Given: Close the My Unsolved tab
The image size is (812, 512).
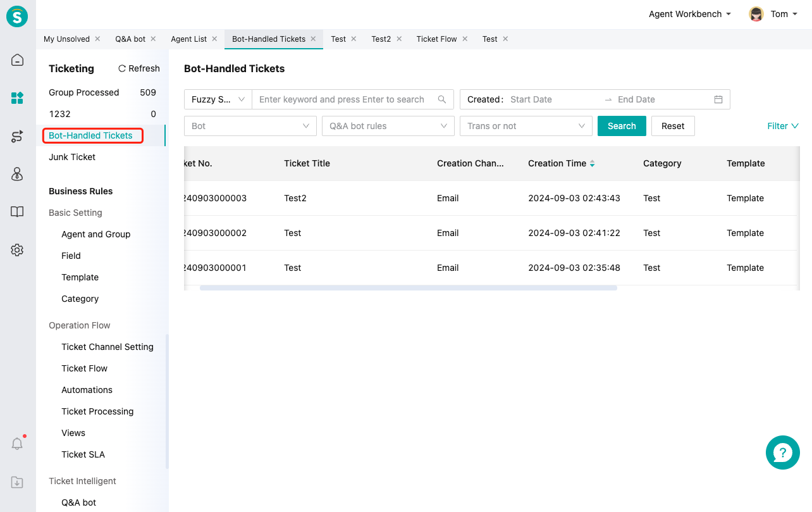Looking at the screenshot, I should (97, 39).
